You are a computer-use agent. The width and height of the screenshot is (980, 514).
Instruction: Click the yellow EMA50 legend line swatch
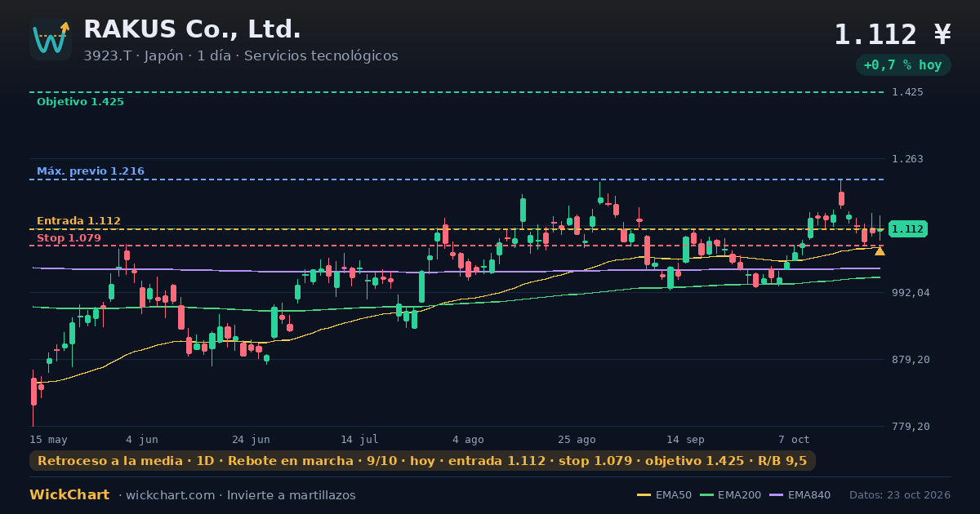click(644, 495)
